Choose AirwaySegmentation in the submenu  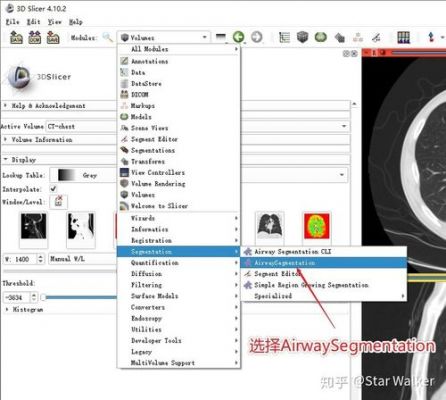(324, 263)
